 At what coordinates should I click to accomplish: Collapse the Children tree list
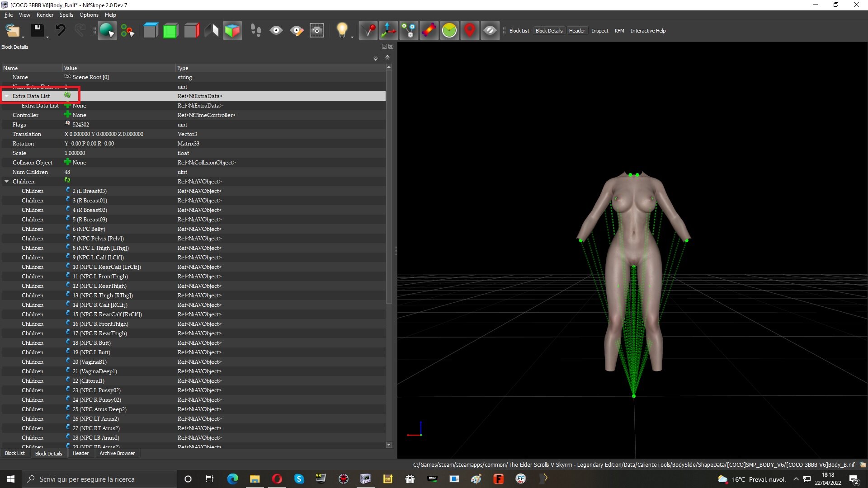(7, 182)
